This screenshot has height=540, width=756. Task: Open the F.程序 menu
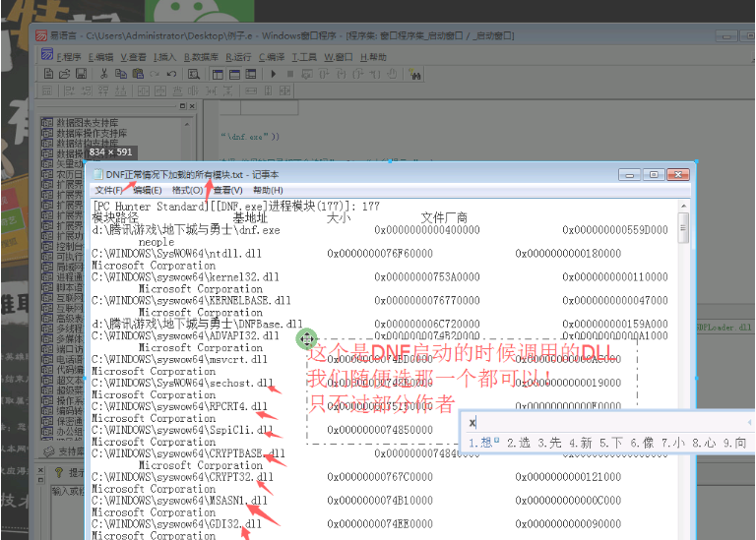[69, 57]
